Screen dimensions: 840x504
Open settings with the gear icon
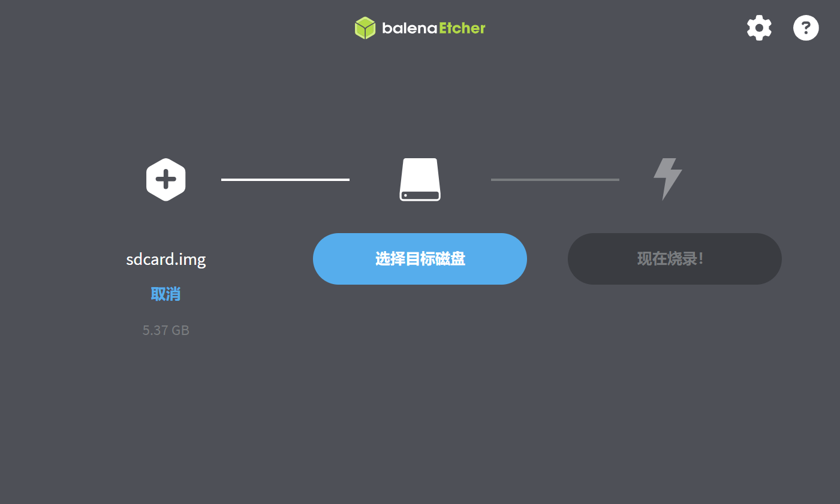point(759,28)
